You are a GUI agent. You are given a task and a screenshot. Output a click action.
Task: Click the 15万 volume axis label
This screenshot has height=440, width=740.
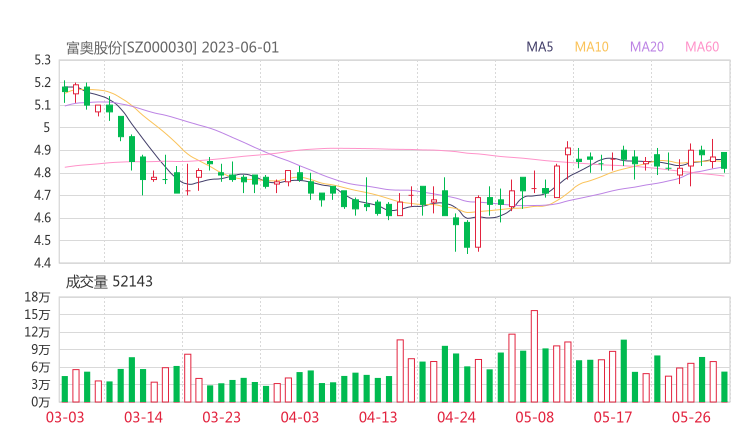coord(37,314)
